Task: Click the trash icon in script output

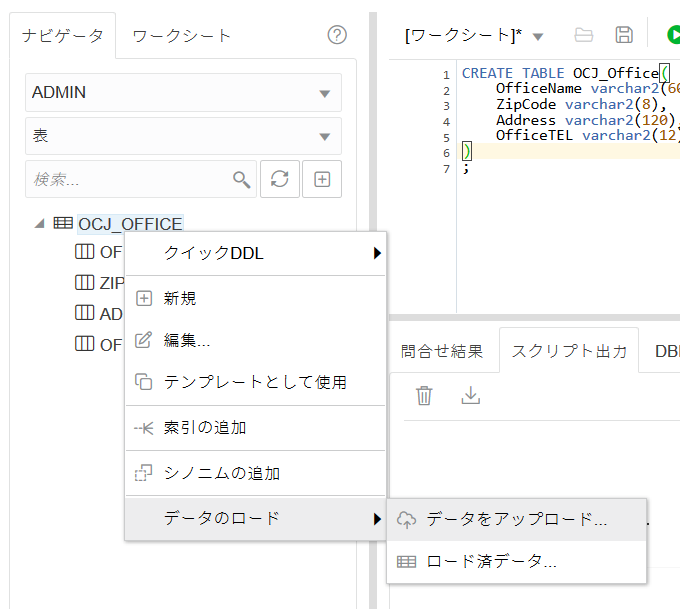Action: [x=424, y=396]
